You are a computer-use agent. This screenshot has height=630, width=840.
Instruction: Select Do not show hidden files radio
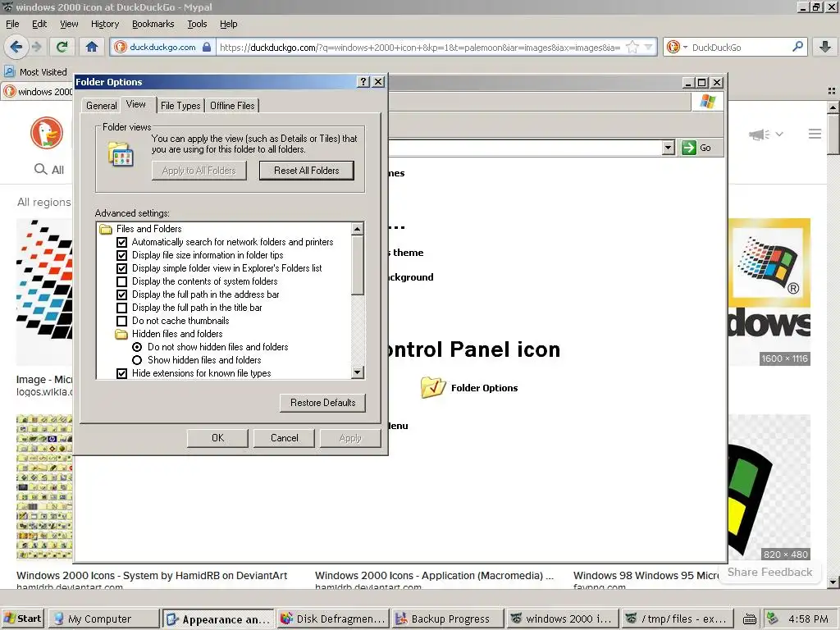click(137, 347)
